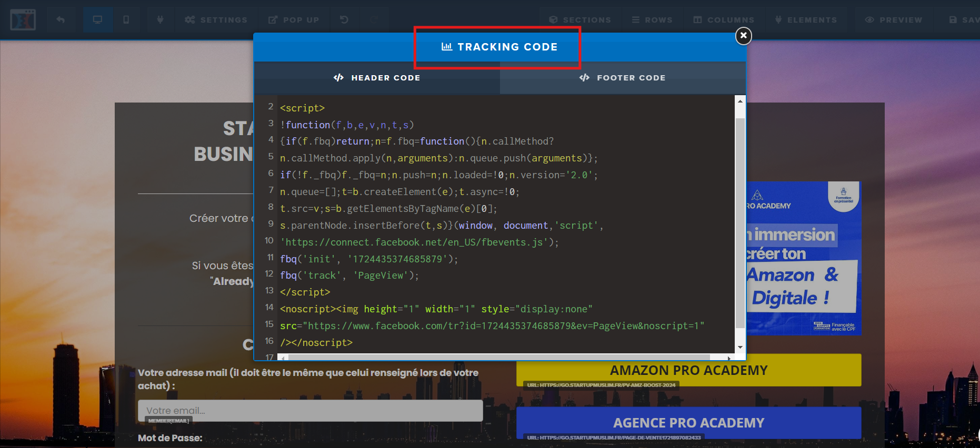Click the chart icon next to Tracking Code
980x448 pixels.
coord(447,47)
